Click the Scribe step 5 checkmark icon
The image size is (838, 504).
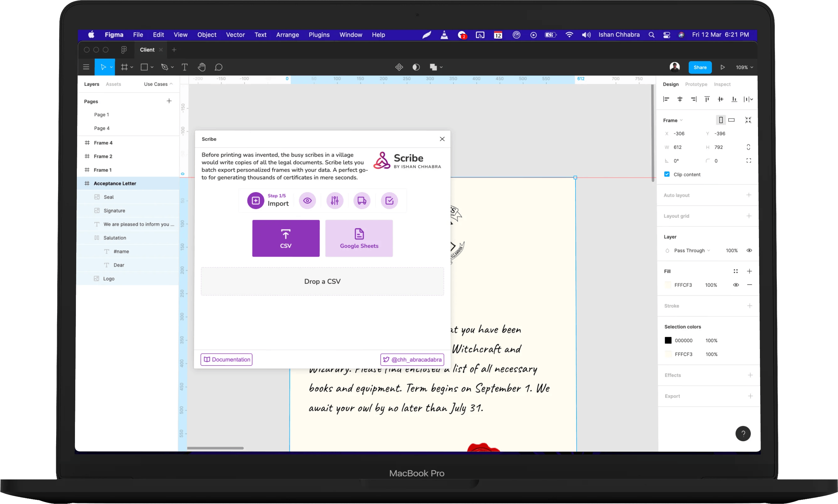390,201
